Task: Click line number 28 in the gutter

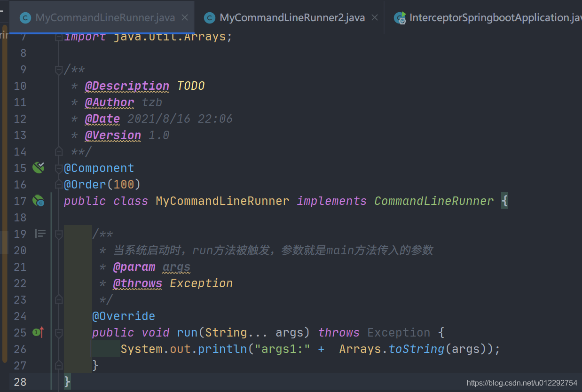Action: (x=20, y=382)
